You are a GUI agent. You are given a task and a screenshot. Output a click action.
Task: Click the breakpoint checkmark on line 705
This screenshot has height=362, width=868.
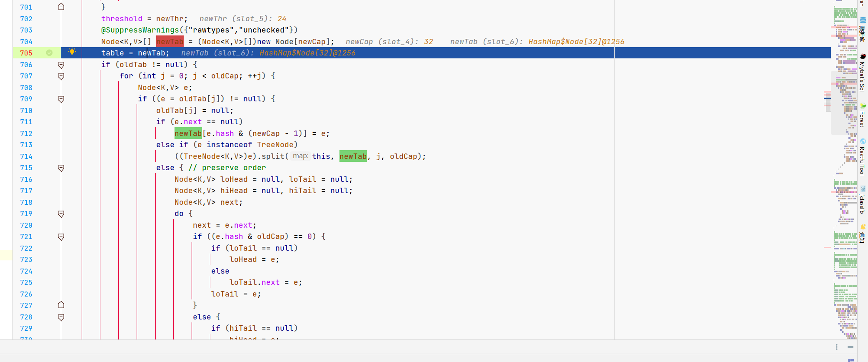49,53
